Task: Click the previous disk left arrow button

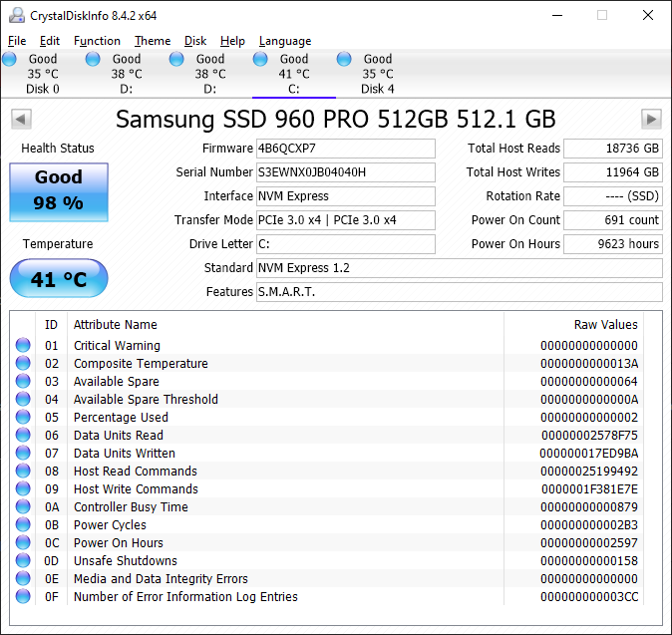Action: coord(20,119)
